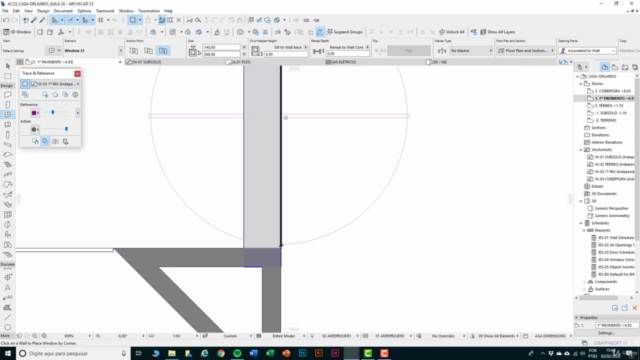Select story 0. TÉRREO in Navigator
Viewport: 640px width, 360px height.
point(609,106)
